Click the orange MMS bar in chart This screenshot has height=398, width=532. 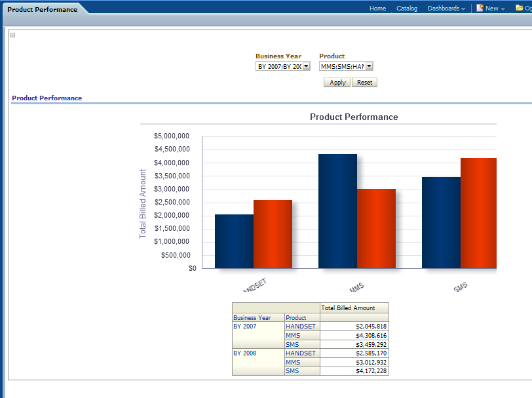coord(376,229)
